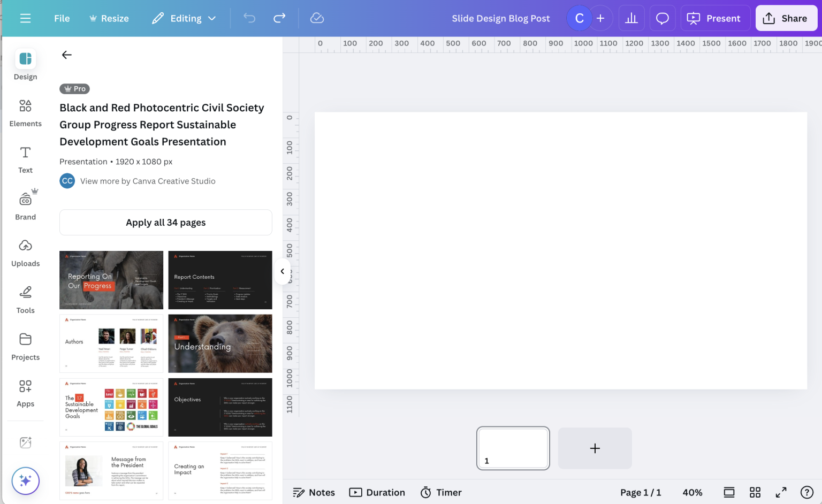Open the Comments icon in the top bar

tap(662, 18)
